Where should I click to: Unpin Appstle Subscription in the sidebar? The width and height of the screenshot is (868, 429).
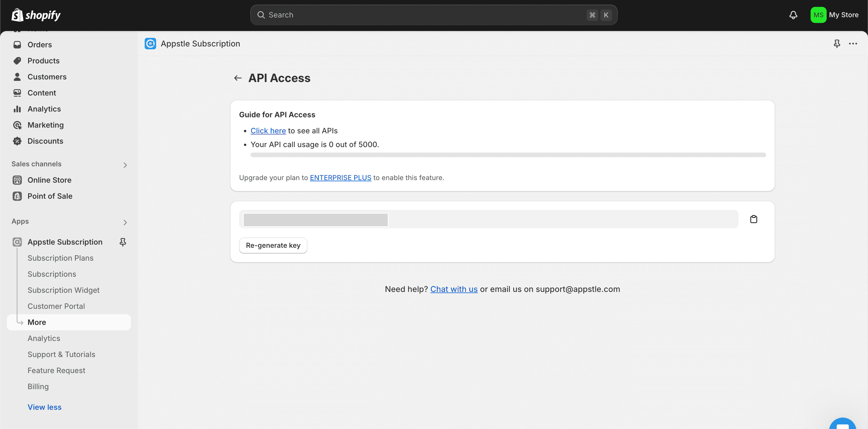pyautogui.click(x=123, y=242)
